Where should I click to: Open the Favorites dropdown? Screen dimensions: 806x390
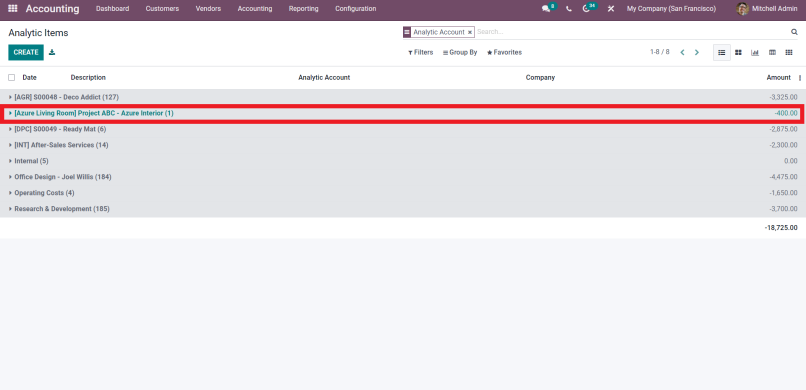(504, 52)
